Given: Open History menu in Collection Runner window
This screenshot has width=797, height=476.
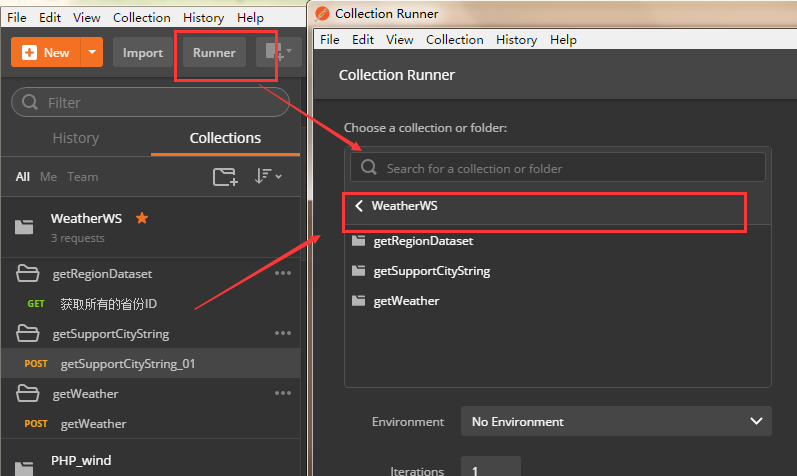Looking at the screenshot, I should (x=516, y=40).
